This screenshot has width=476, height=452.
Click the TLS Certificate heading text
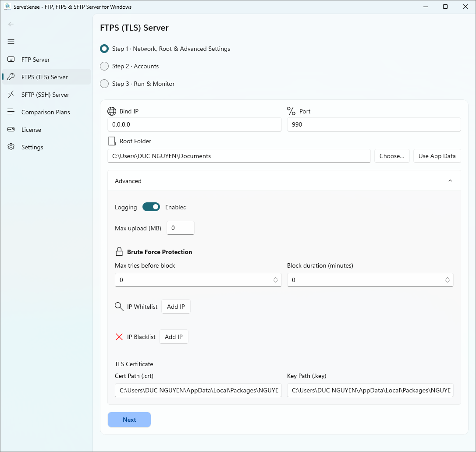tap(134, 364)
